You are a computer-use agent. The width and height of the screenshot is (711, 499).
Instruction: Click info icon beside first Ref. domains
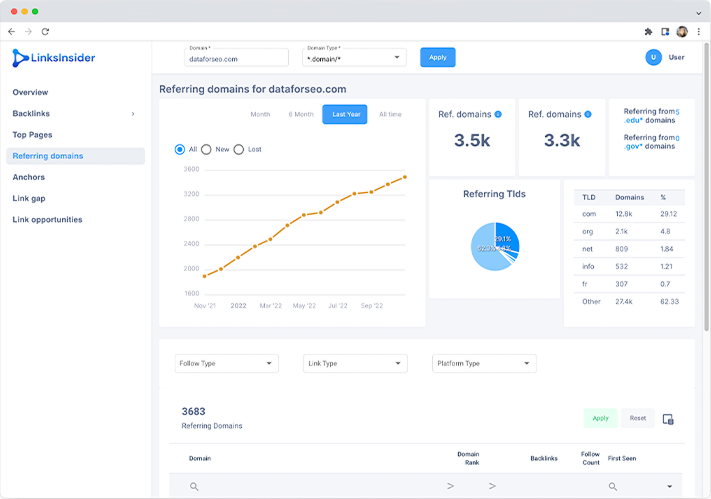click(x=498, y=114)
